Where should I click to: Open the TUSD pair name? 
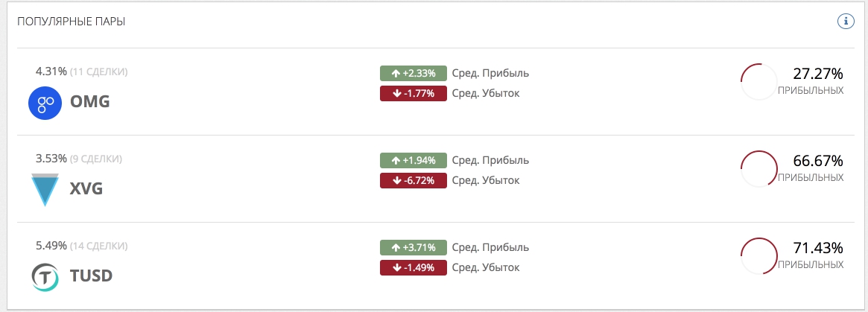click(x=91, y=277)
